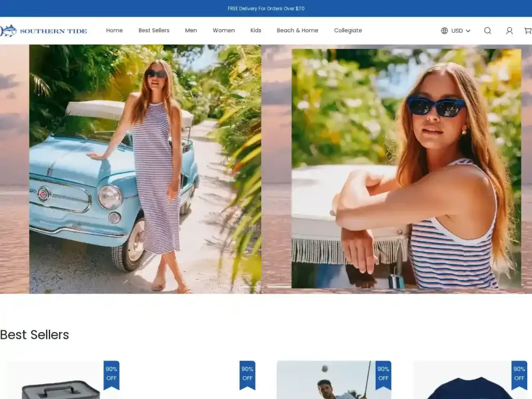
Task: Open the Beach & Home menu item
Action: 297,31
